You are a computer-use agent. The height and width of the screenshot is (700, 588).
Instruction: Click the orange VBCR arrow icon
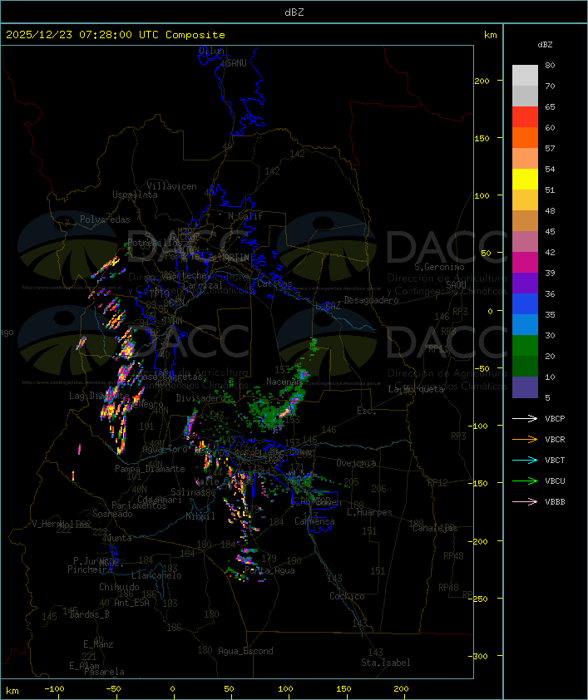point(525,439)
